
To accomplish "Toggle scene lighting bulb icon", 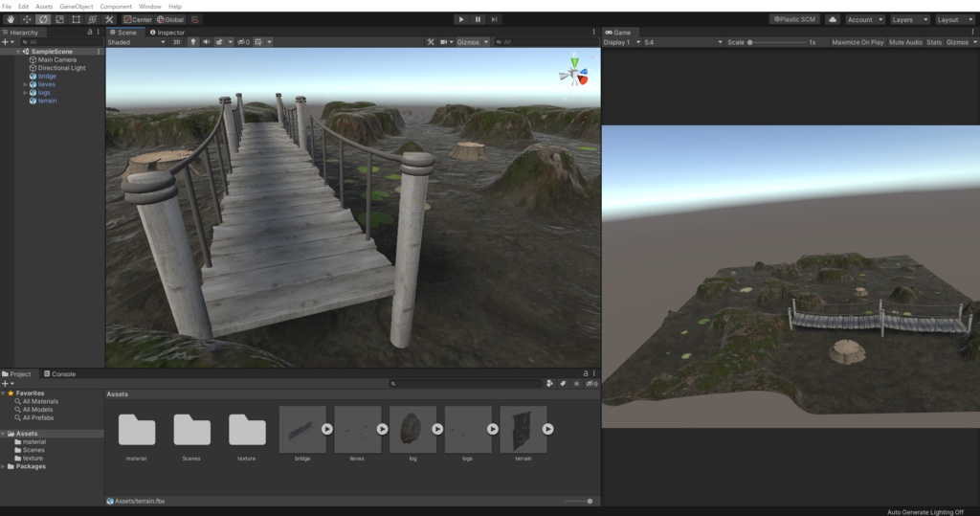I will 193,42.
